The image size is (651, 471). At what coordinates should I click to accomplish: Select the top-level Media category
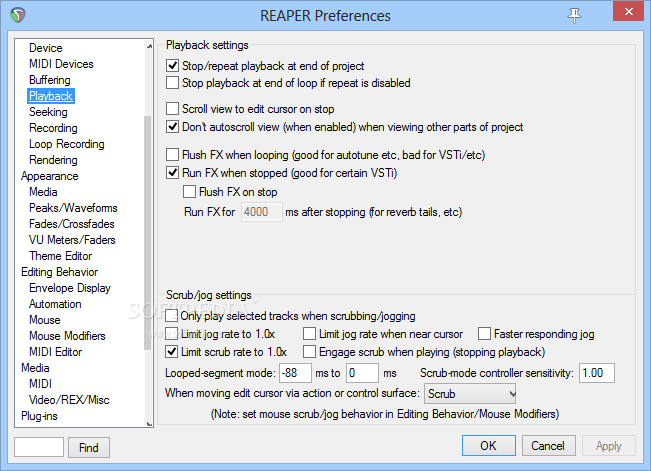click(35, 368)
